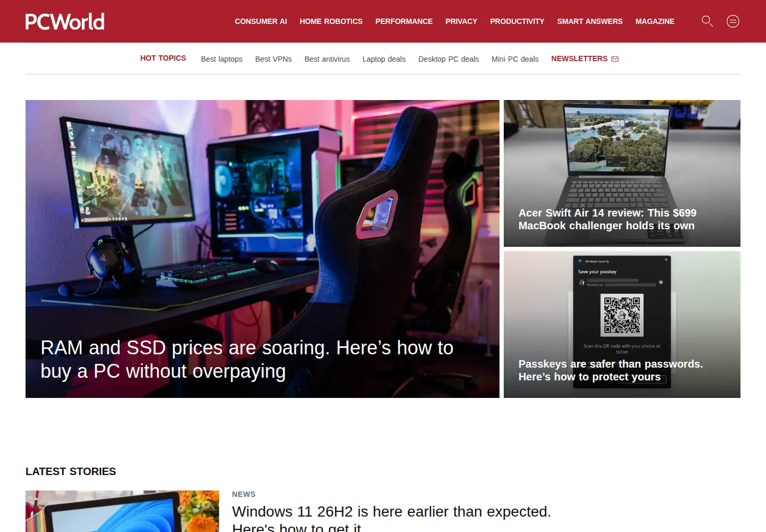Open the Productivity section

point(517,21)
